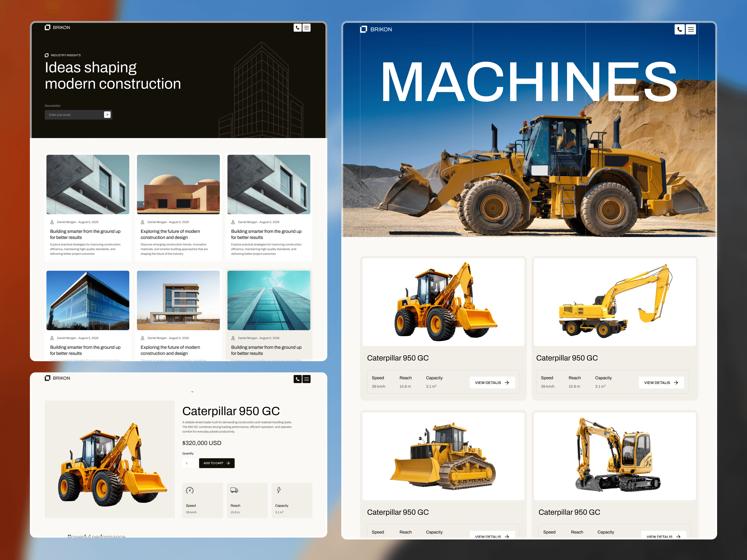Viewport: 747px width, 560px height.
Task: Click the truck icon in the Reach spec card
Action: coord(234,490)
